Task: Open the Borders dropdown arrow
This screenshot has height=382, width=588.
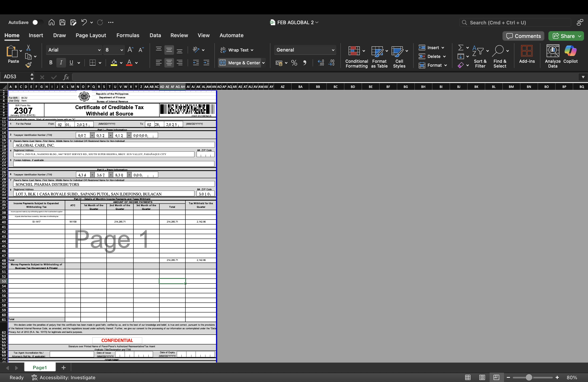Action: [x=100, y=63]
